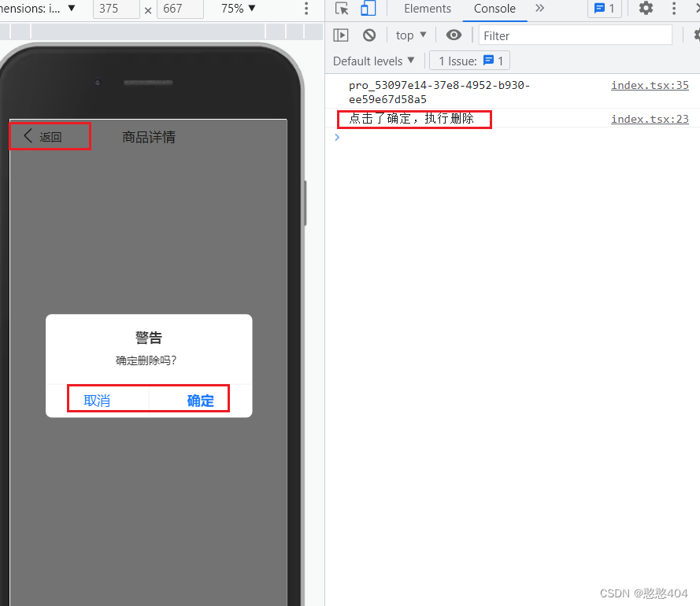700x606 pixels.
Task: Open the Elements tab
Action: click(428, 9)
